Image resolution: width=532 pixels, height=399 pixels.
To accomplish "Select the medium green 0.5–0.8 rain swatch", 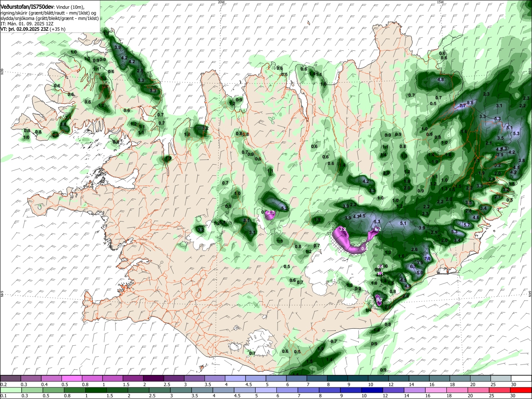I will tap(54, 391).
